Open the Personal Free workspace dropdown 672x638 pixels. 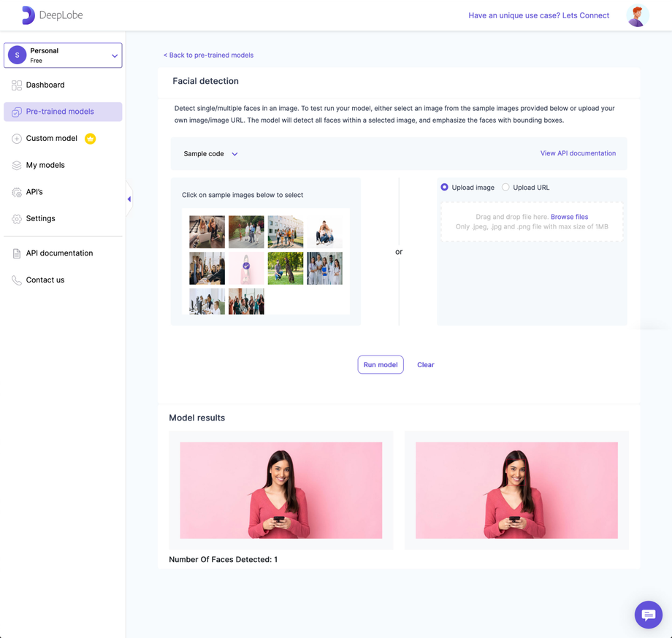point(62,55)
